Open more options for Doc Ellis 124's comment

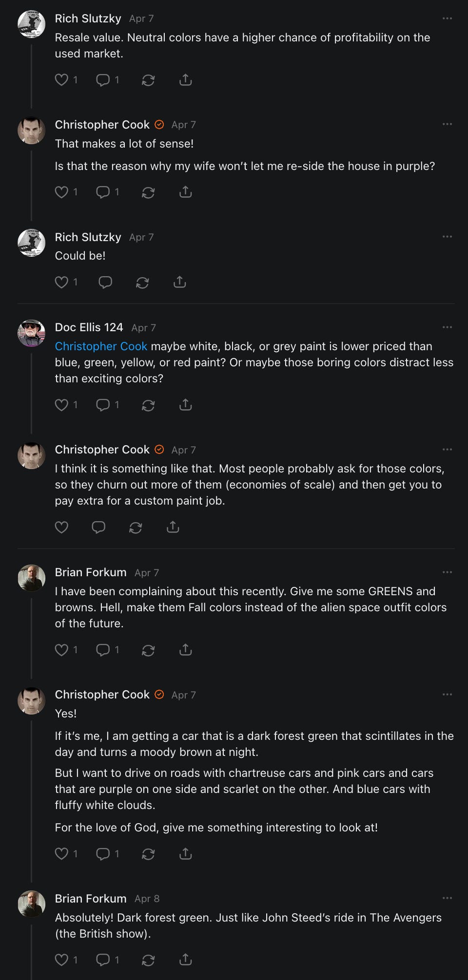coord(447,327)
